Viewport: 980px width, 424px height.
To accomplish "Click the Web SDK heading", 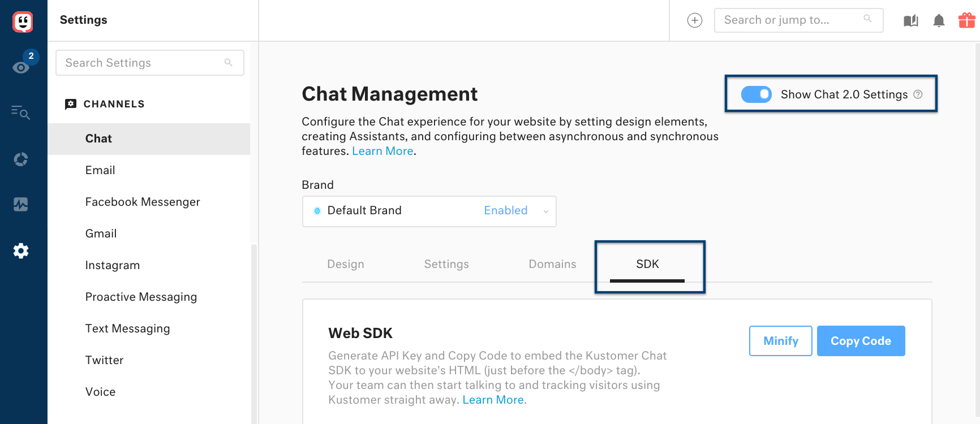I will tap(360, 334).
